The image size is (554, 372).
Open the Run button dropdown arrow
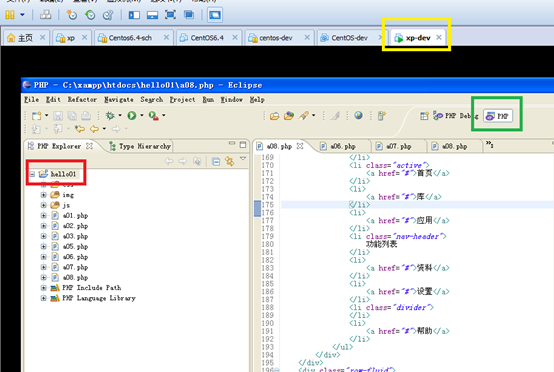(x=142, y=115)
